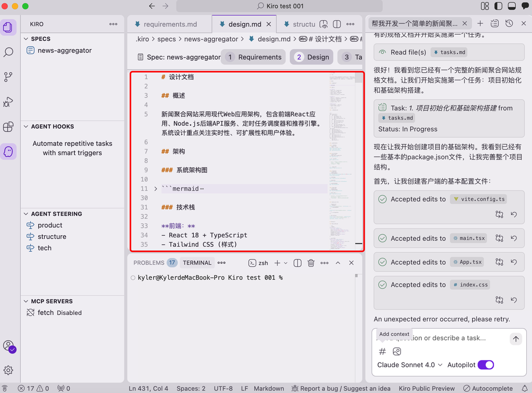This screenshot has height=393, width=532.
Task: Open the task list icon in chat header
Action: click(x=495, y=23)
